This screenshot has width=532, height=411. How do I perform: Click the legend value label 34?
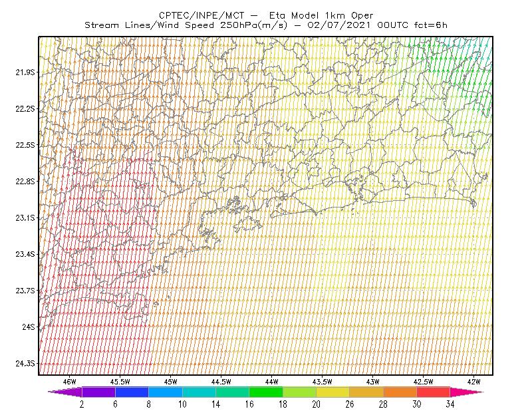pos(450,404)
